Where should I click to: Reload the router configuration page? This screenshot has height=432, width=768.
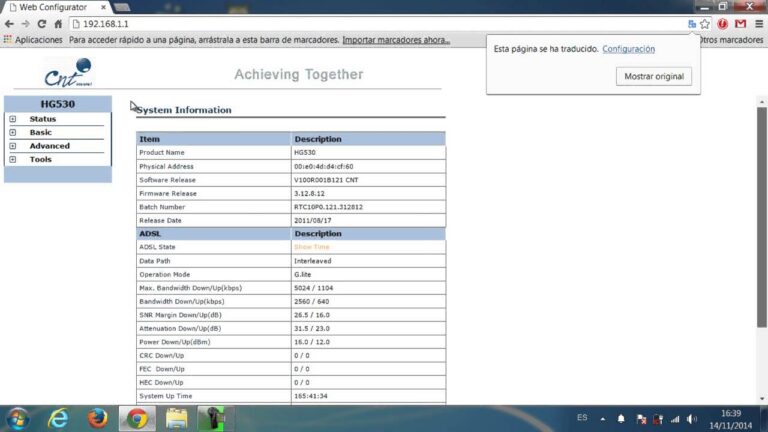pos(41,23)
